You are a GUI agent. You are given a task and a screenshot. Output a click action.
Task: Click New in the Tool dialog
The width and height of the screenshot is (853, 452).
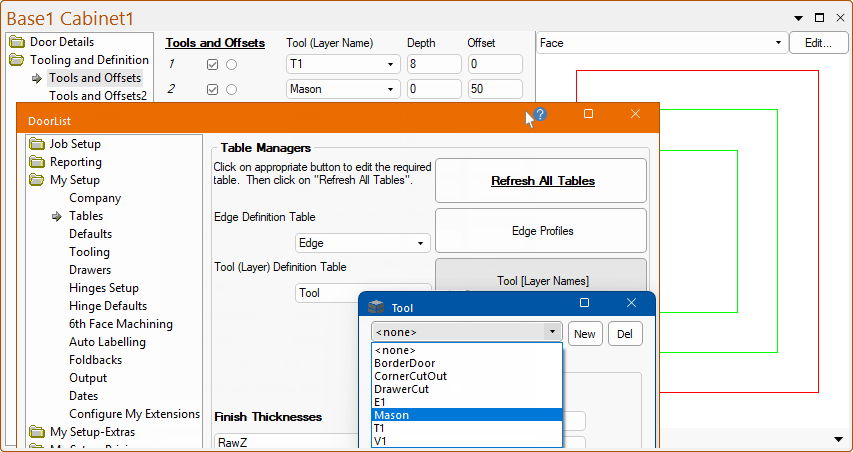point(585,334)
